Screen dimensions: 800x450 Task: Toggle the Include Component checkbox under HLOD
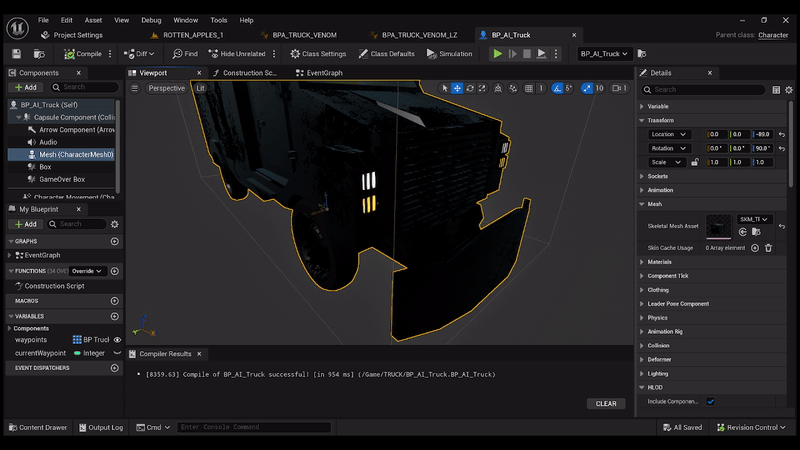pos(710,401)
